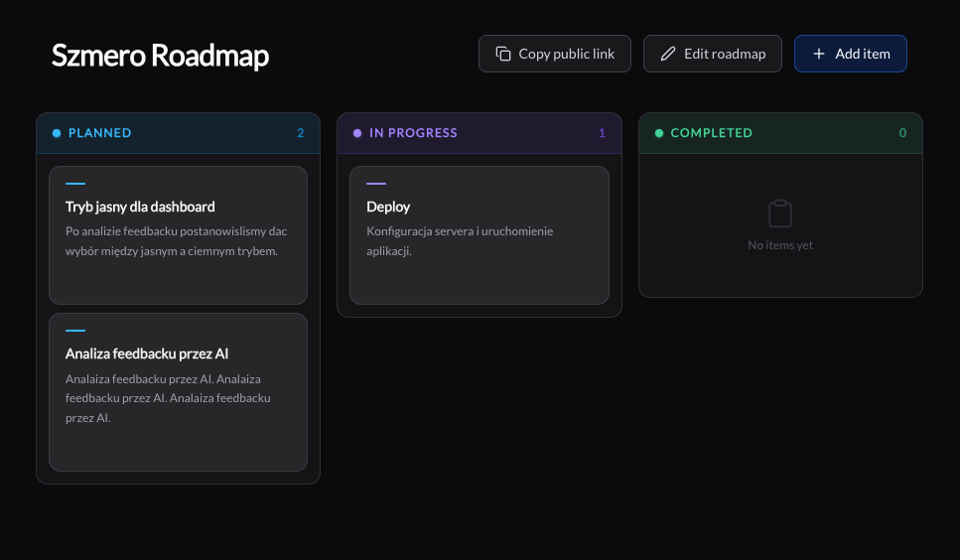This screenshot has height=560, width=960.
Task: Click the green dot next to Completed
Action: [658, 133]
